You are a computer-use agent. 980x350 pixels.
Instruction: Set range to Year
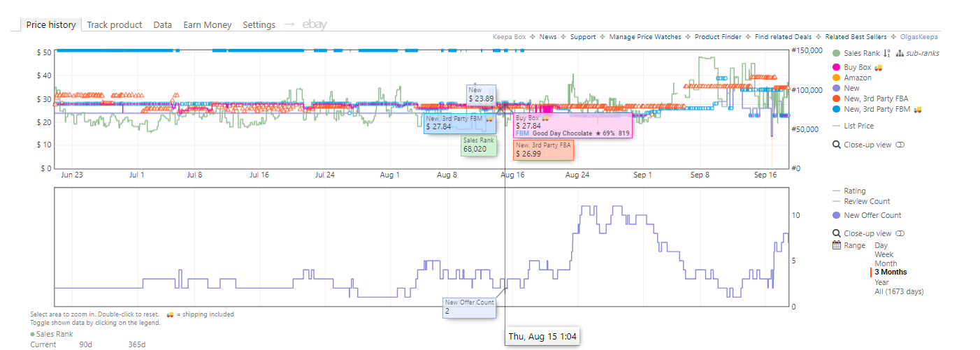(881, 282)
